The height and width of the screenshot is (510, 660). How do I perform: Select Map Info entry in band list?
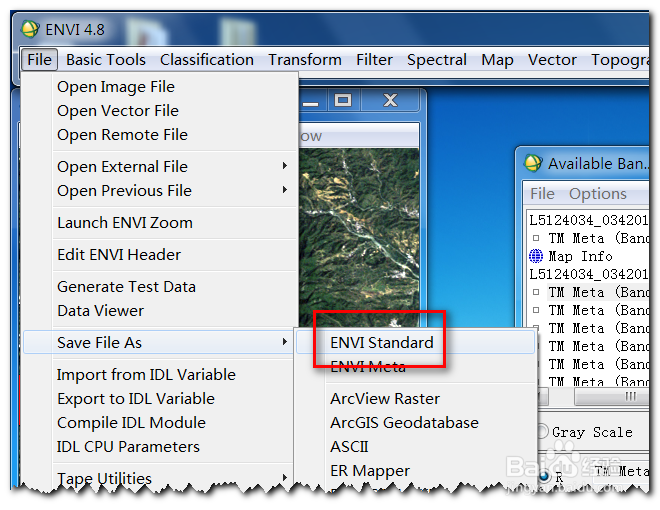(x=580, y=256)
